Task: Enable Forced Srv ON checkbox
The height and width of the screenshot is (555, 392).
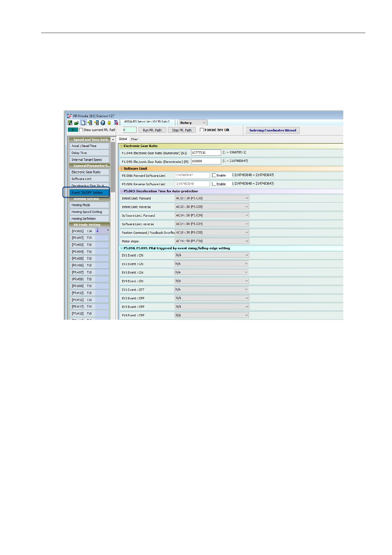Action: 202,130
